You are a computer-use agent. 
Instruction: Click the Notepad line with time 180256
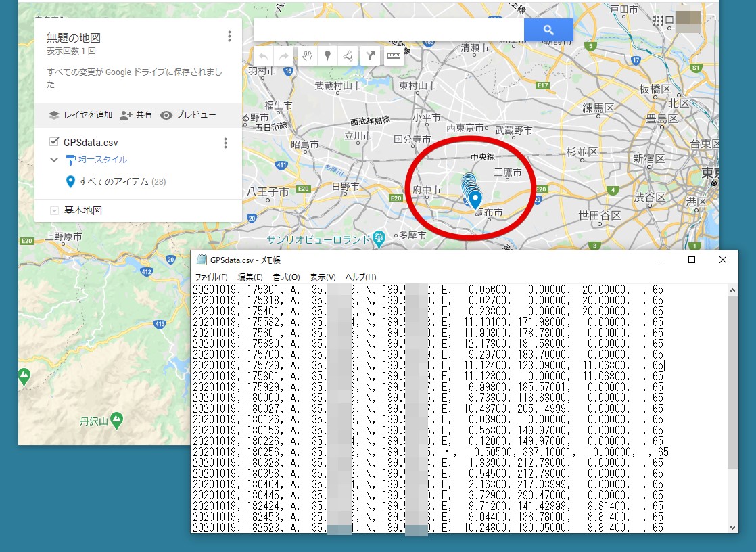click(431, 452)
